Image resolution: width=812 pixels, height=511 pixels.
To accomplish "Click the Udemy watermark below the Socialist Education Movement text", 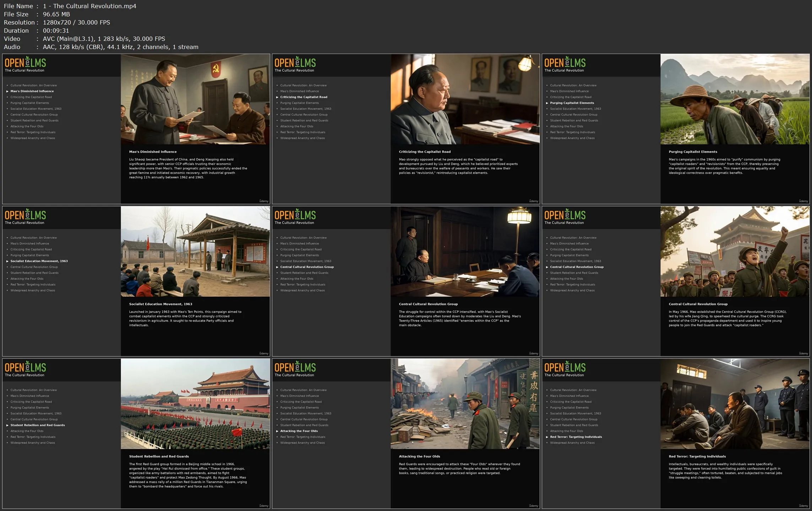I will coord(263,353).
